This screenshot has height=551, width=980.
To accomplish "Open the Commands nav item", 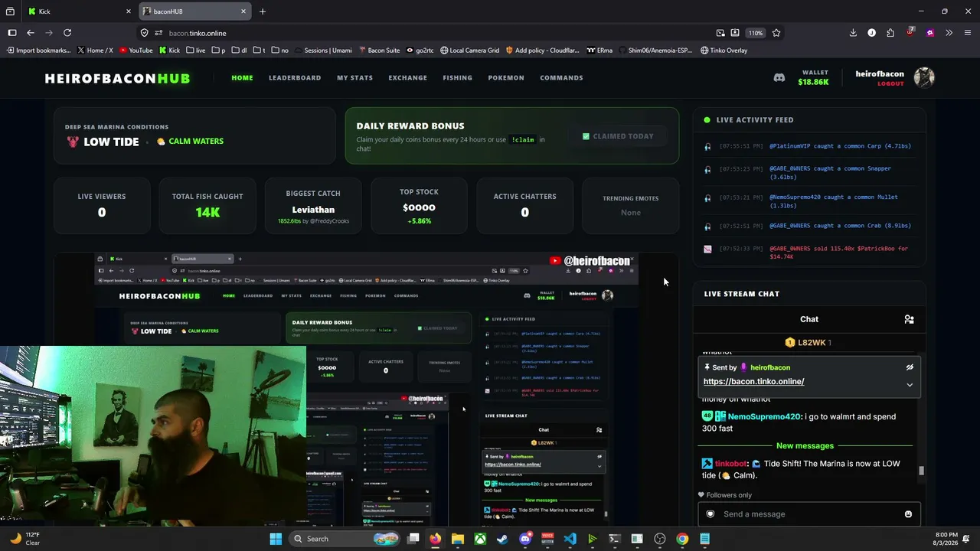I will click(x=561, y=77).
